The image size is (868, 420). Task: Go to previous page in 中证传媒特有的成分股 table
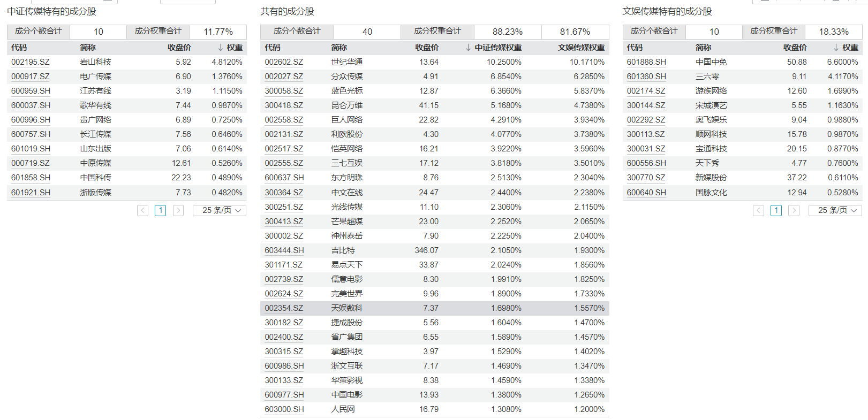click(143, 211)
